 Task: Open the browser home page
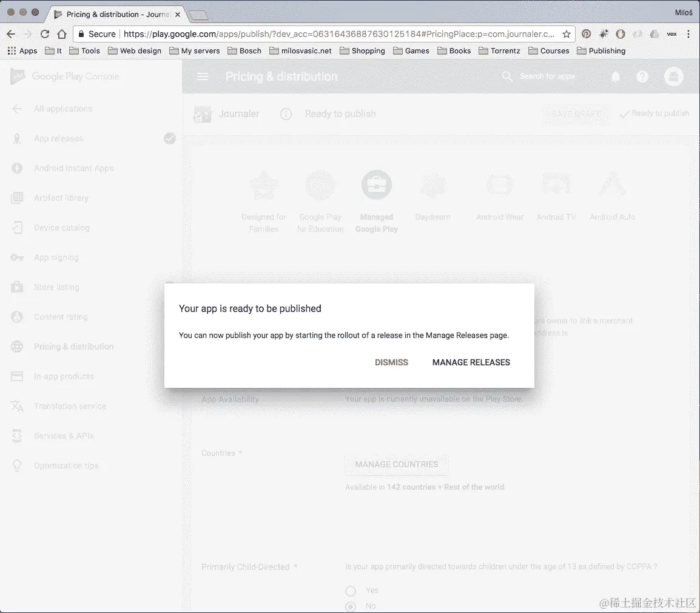pos(62,34)
